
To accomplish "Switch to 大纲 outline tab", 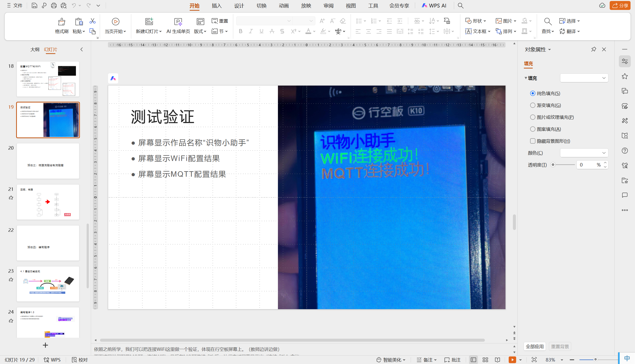I will pyautogui.click(x=35, y=49).
